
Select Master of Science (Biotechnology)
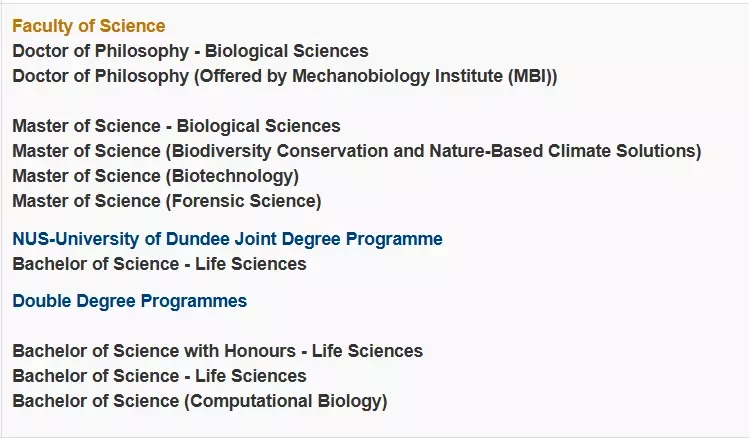pos(156,176)
